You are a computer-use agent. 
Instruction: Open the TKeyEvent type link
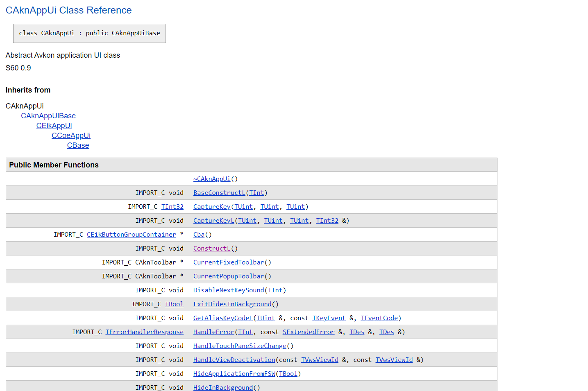coord(329,318)
